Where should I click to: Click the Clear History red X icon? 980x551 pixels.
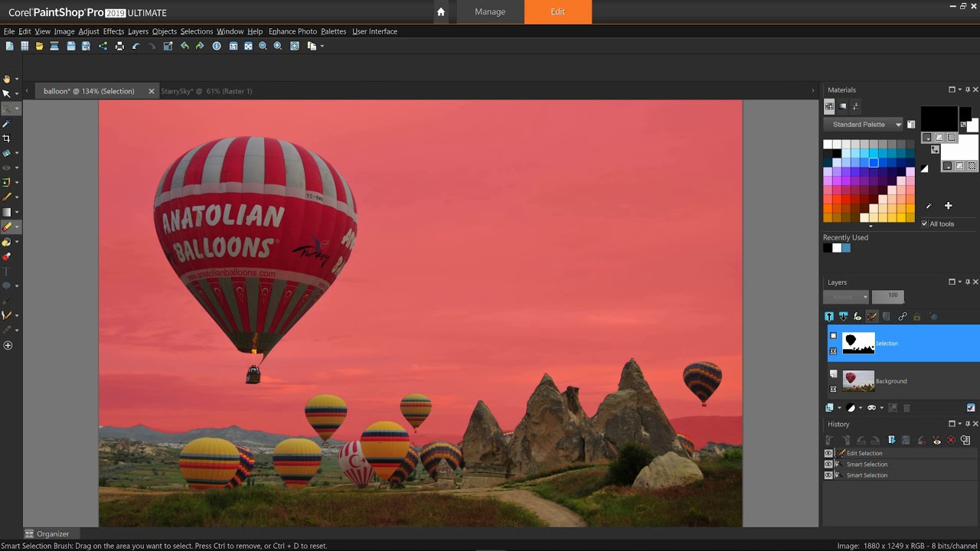pos(951,440)
